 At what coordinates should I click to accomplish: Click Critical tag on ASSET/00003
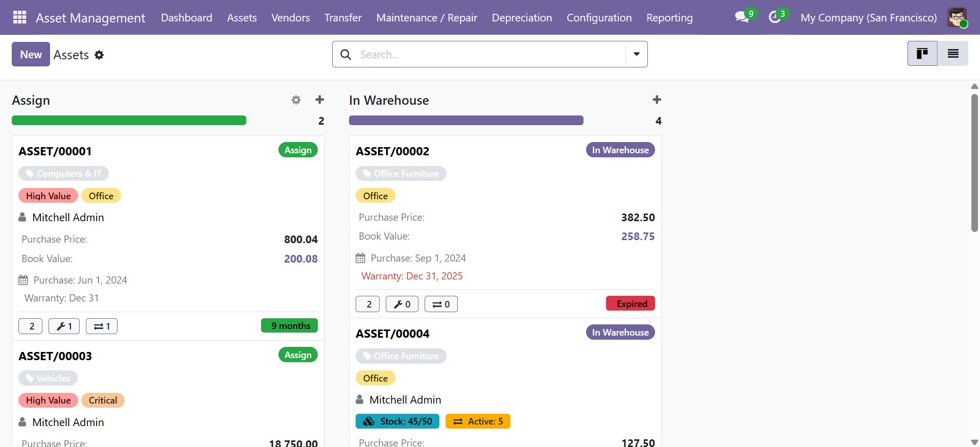103,400
